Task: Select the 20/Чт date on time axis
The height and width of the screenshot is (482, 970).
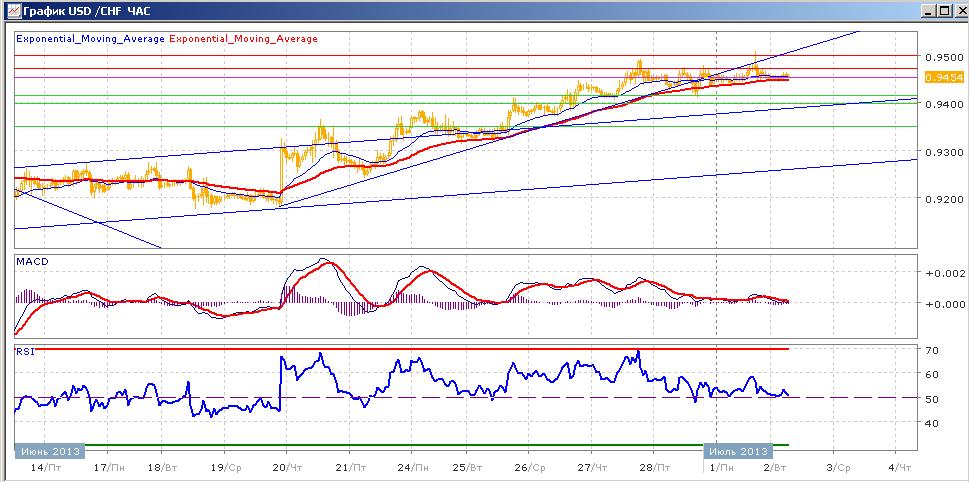Action: click(286, 467)
